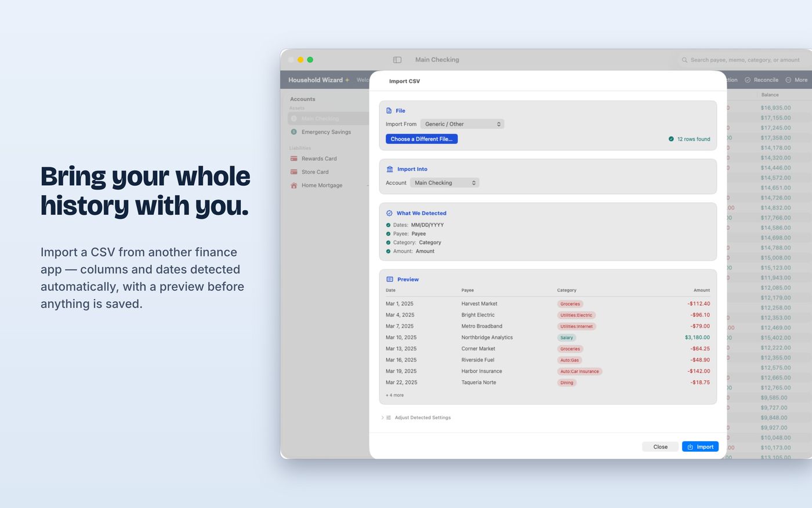812x508 pixels.
Task: Click the list icon beside Adjust Detected Settings
Action: pos(389,417)
